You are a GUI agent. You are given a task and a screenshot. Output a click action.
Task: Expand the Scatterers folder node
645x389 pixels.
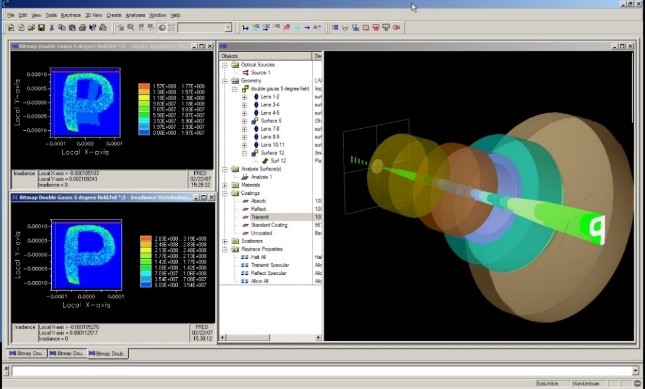coord(225,241)
